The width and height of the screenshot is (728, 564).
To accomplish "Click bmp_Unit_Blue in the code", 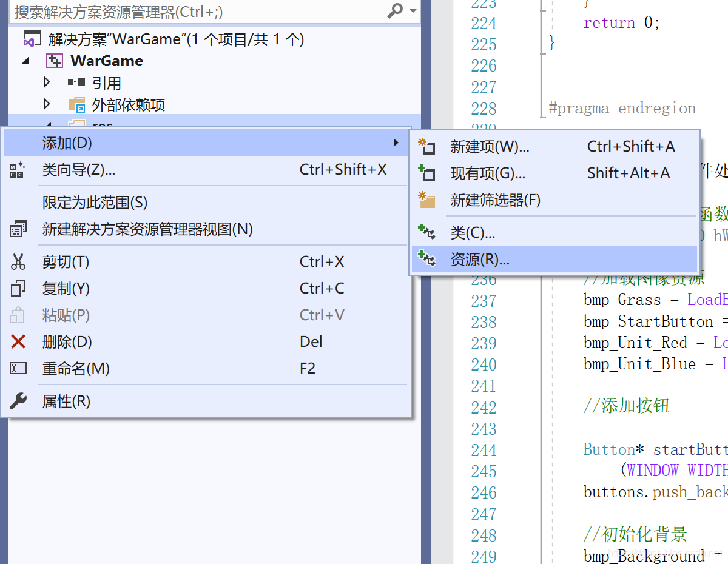I will click(x=639, y=364).
